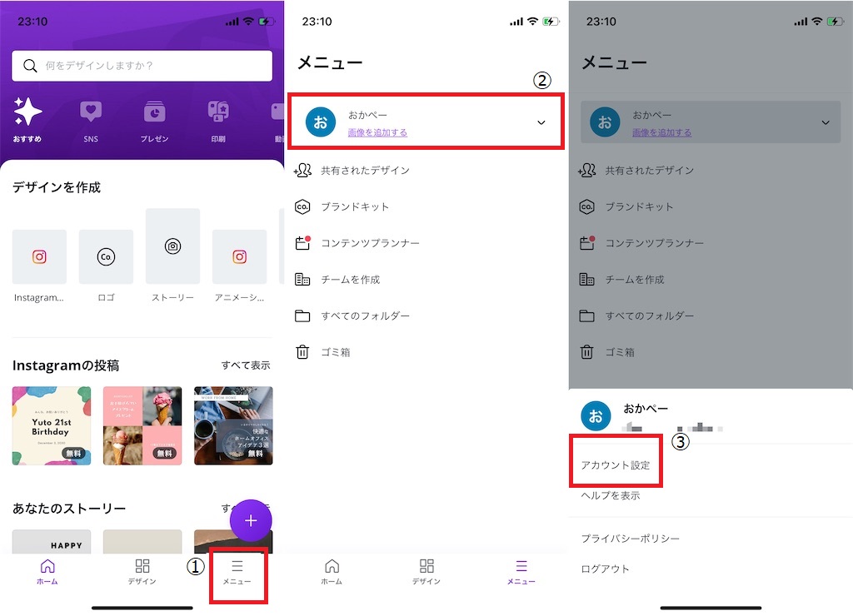Click Wi-Fi icon in middle status bar
Screen dimensions: 853x616
point(533,21)
